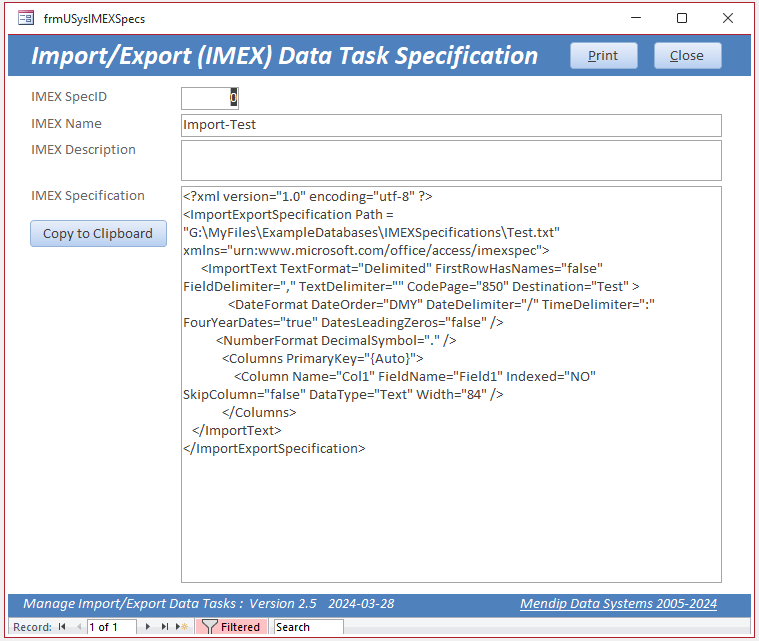The height and width of the screenshot is (641, 759).
Task: Click Copy to Clipboard button
Action: tap(98, 233)
